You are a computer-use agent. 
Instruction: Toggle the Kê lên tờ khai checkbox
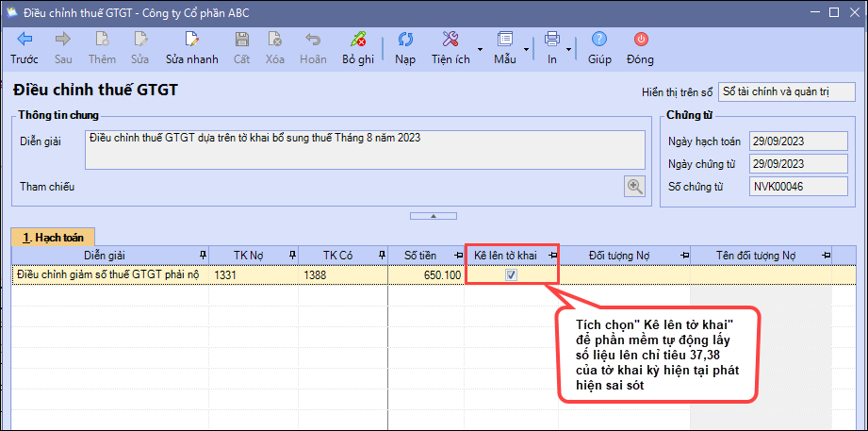(511, 275)
